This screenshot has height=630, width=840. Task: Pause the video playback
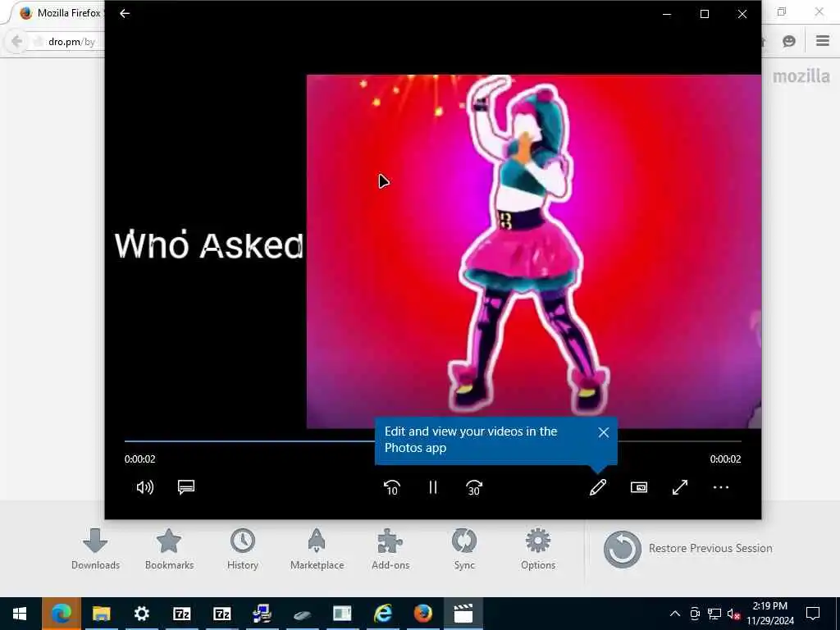tap(433, 487)
